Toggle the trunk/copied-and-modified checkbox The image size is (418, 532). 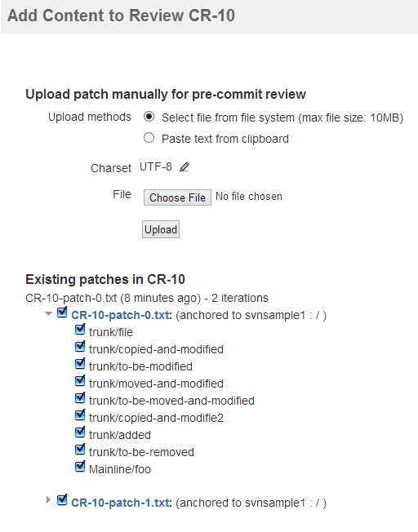click(x=80, y=347)
